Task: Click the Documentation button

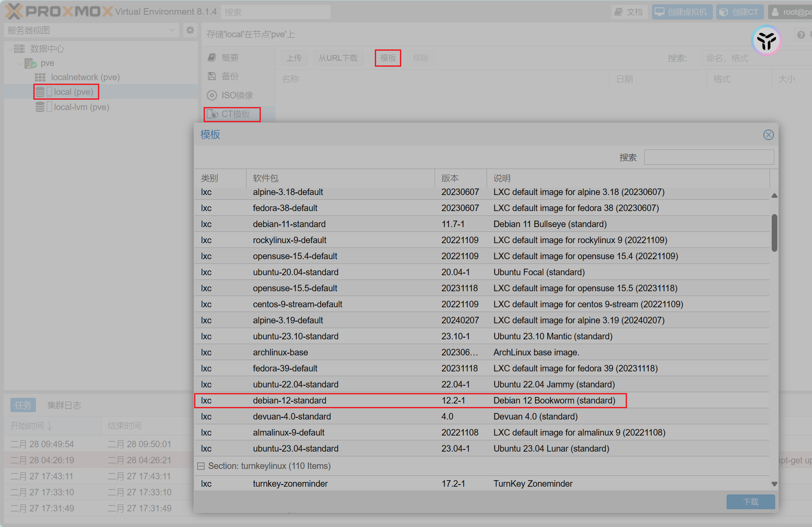Action: coord(629,12)
